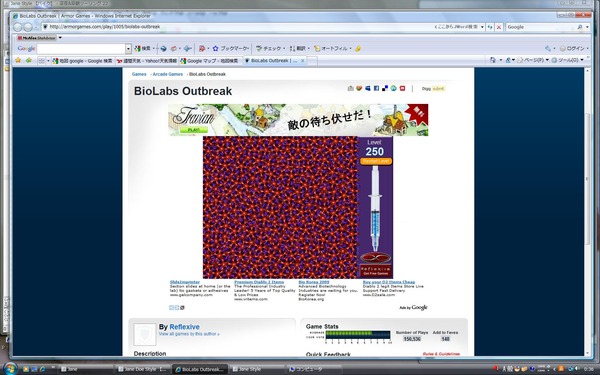Viewport: 600px width, 375px height.
Task: Click the Google toolbar logo
Action: tap(26, 49)
